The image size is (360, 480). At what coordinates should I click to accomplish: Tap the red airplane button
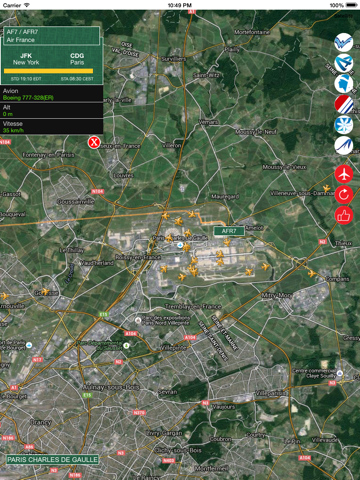344,174
